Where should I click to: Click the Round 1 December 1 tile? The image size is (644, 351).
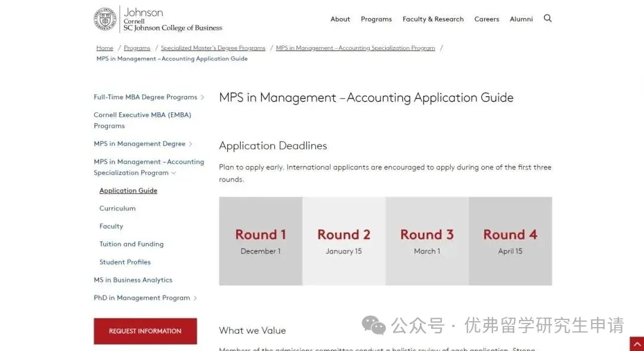point(261,241)
